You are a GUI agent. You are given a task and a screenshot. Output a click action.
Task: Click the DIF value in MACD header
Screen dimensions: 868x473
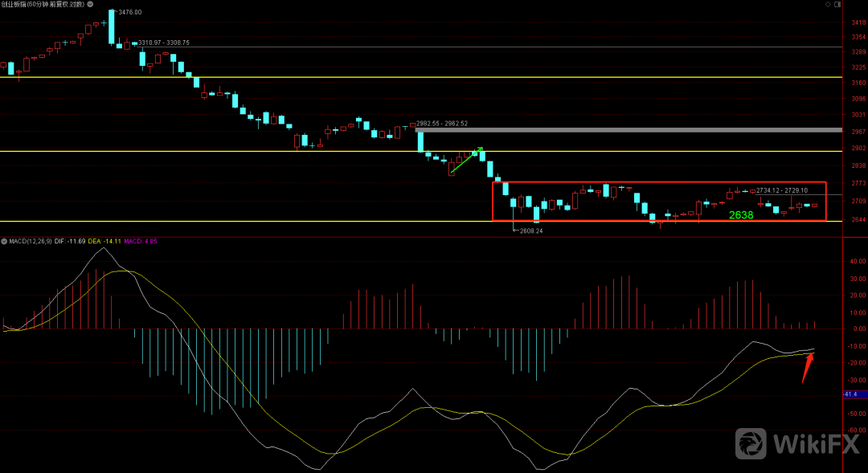coord(77,241)
